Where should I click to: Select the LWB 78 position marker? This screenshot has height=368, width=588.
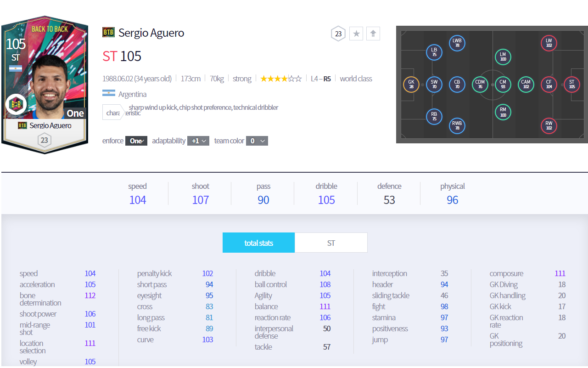coord(457,43)
